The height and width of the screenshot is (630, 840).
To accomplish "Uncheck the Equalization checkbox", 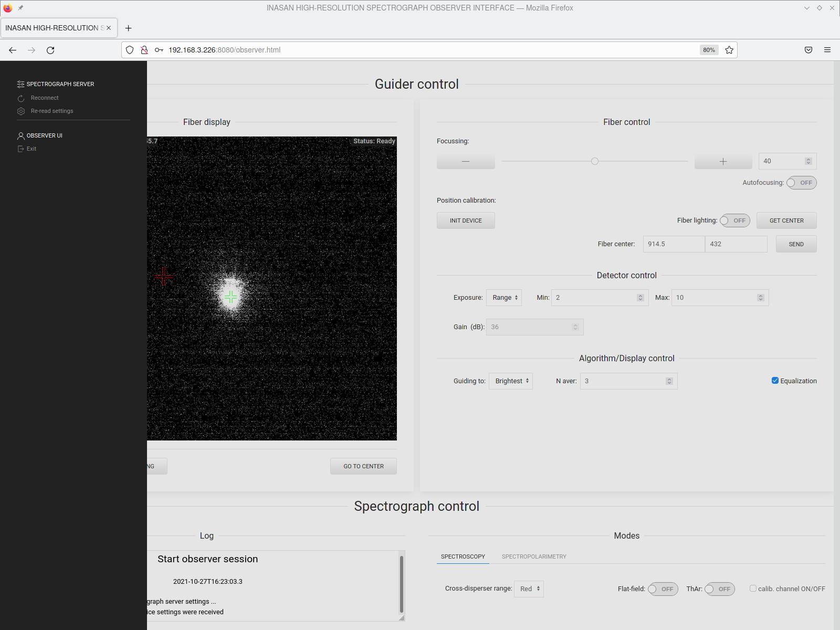I will [775, 381].
